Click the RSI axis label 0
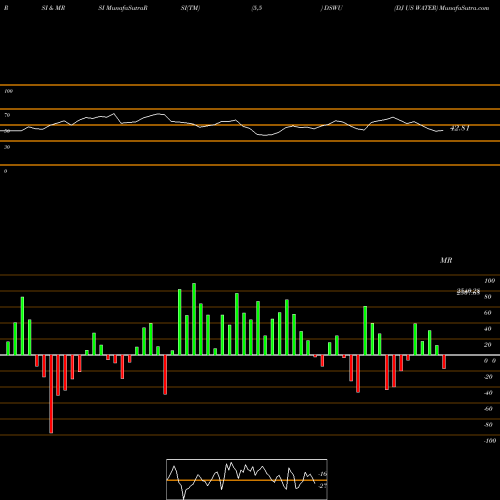The width and height of the screenshot is (500, 500). coord(5,171)
